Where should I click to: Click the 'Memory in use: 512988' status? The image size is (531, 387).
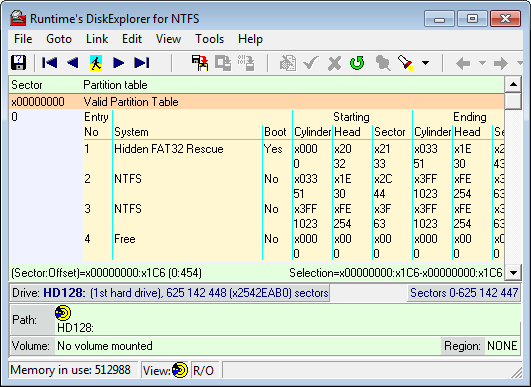click(70, 370)
